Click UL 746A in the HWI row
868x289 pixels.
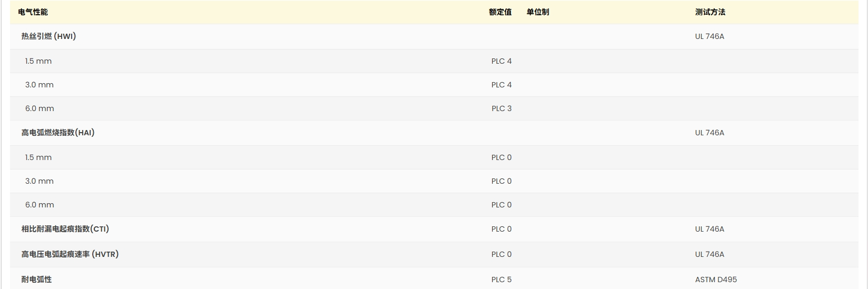click(x=709, y=36)
